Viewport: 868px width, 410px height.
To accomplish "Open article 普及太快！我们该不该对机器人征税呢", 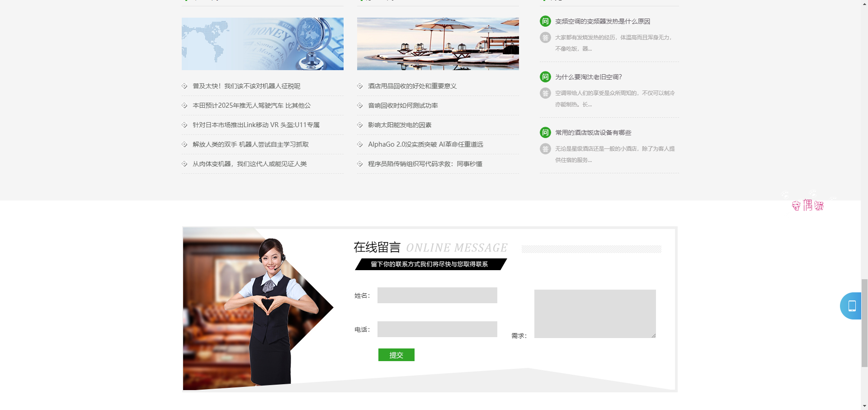I will 246,86.
